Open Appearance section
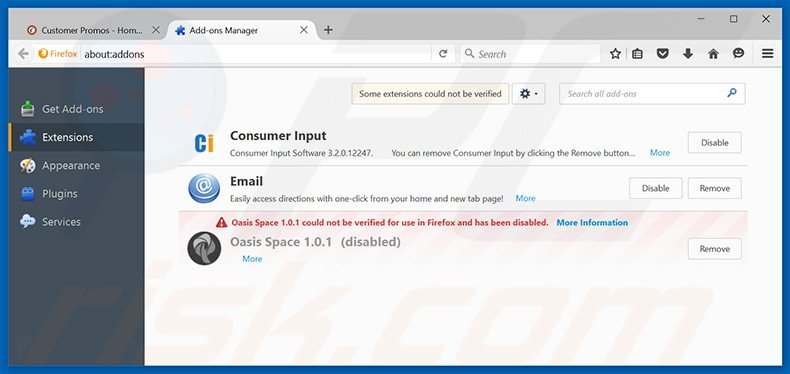The height and width of the screenshot is (374, 790). tap(76, 165)
